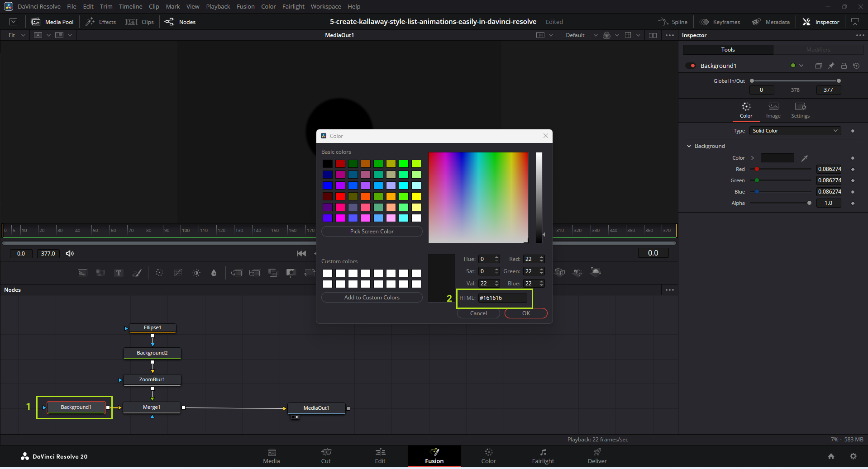Pin the Background1 tool in Inspector
This screenshot has width=868, height=469.
click(x=831, y=66)
